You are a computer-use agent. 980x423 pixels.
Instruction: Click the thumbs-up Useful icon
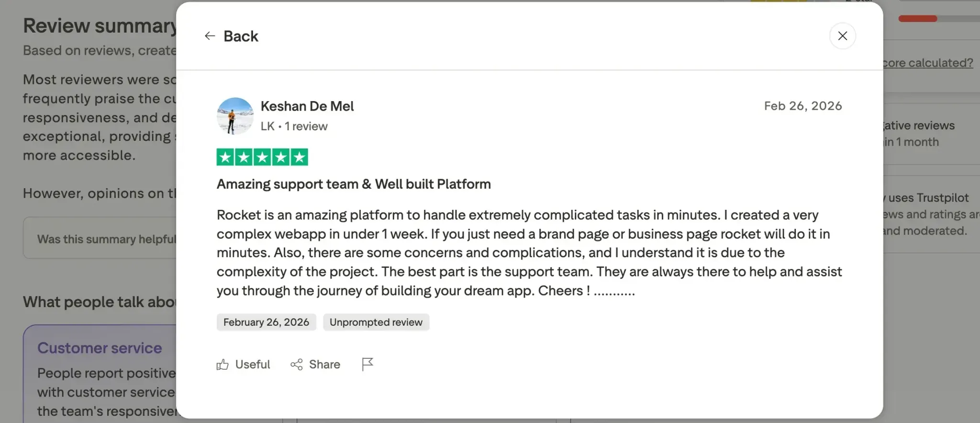223,365
